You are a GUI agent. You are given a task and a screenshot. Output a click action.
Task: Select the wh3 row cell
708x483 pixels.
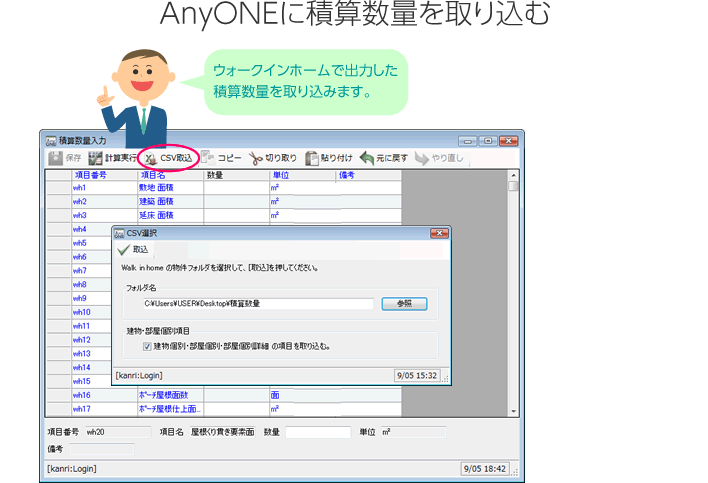coord(104,216)
